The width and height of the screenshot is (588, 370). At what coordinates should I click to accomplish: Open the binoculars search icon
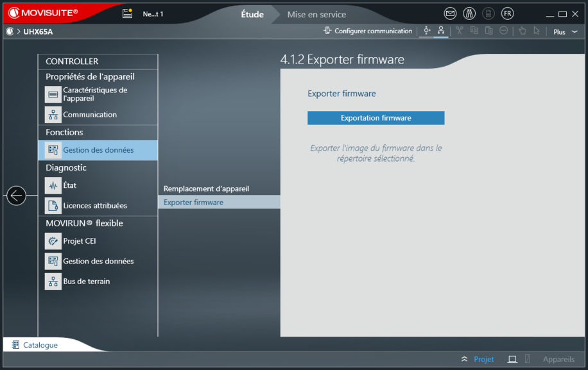tap(469, 13)
